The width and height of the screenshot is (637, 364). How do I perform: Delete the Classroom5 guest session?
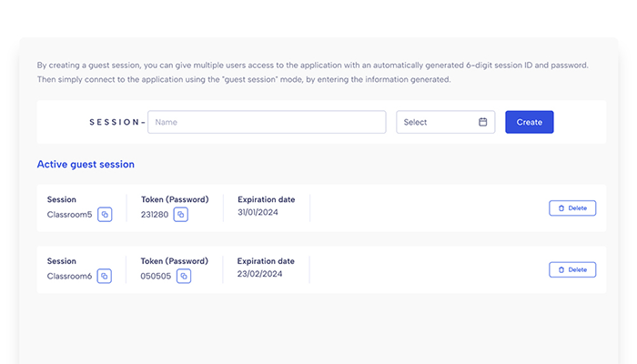[x=572, y=208]
